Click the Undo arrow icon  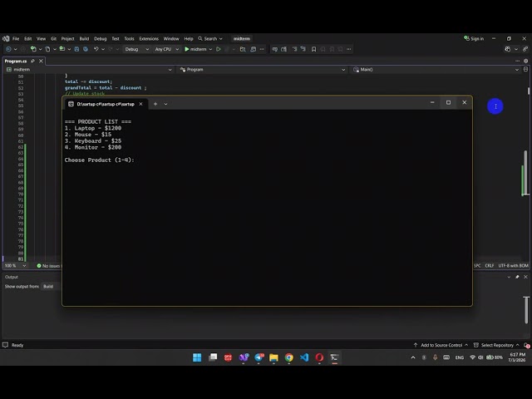tap(96, 49)
